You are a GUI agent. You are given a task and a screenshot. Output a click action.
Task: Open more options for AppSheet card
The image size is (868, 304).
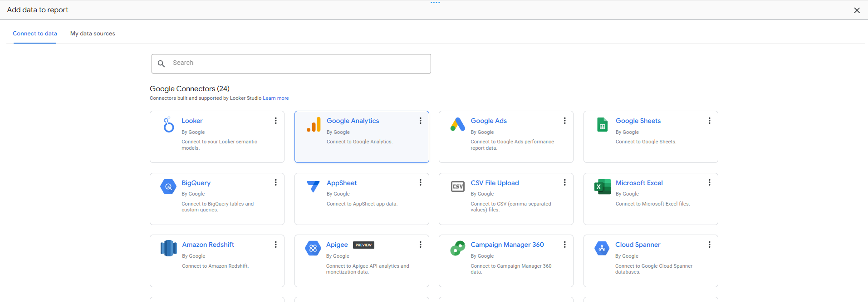pyautogui.click(x=420, y=182)
